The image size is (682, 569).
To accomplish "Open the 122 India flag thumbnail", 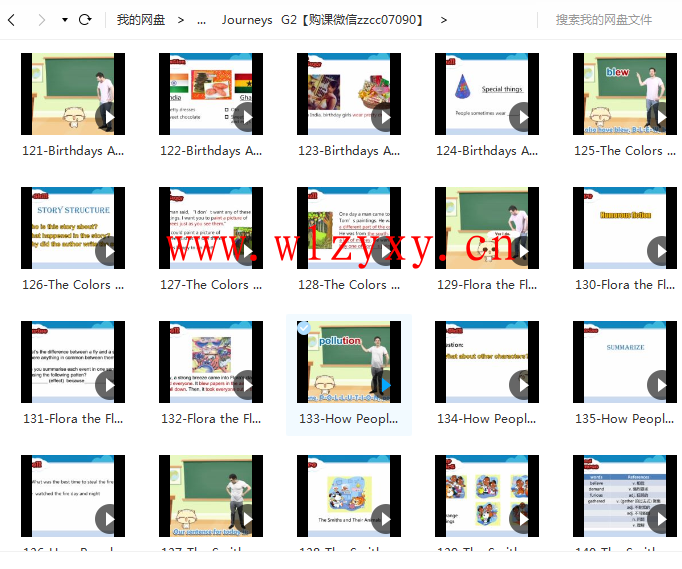I will point(211,94).
